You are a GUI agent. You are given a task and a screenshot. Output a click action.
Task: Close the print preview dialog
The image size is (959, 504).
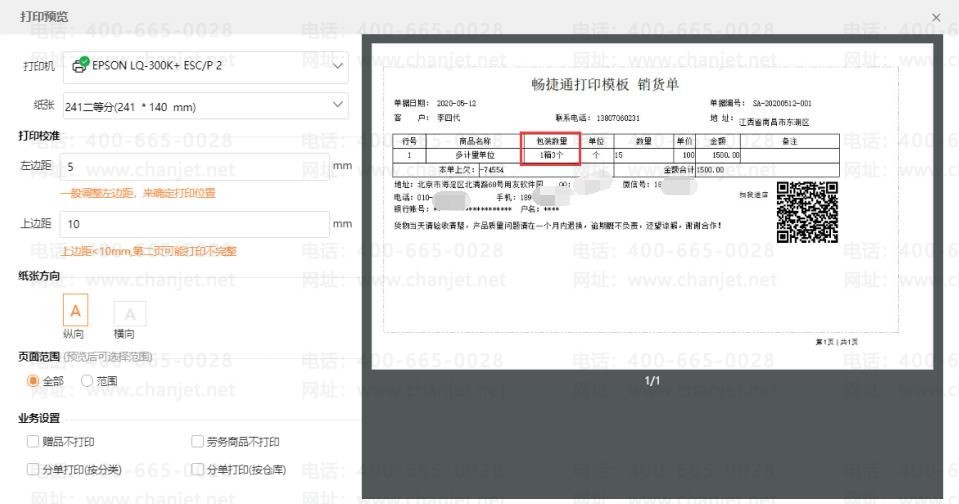click(x=936, y=18)
